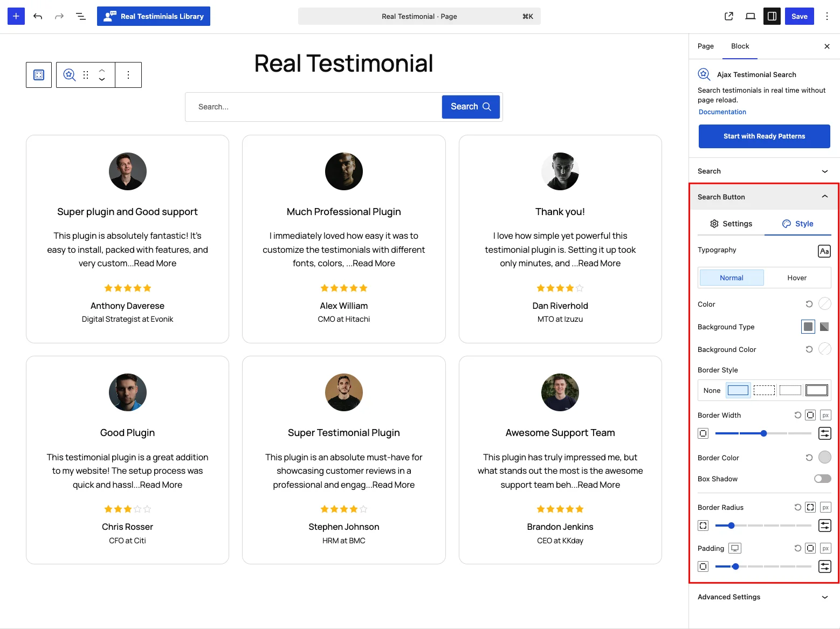
Task: Open custom Border Radius controls
Action: point(825,526)
